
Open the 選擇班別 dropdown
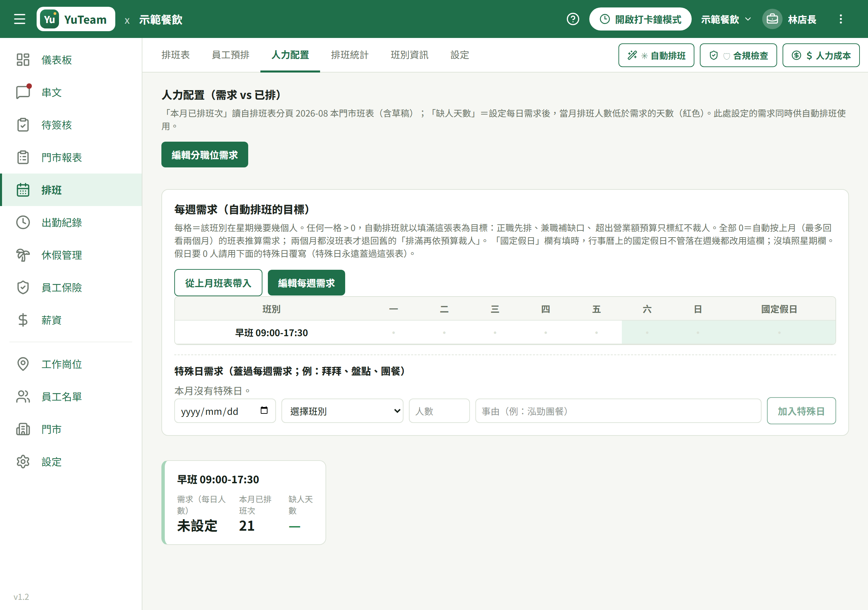(342, 411)
